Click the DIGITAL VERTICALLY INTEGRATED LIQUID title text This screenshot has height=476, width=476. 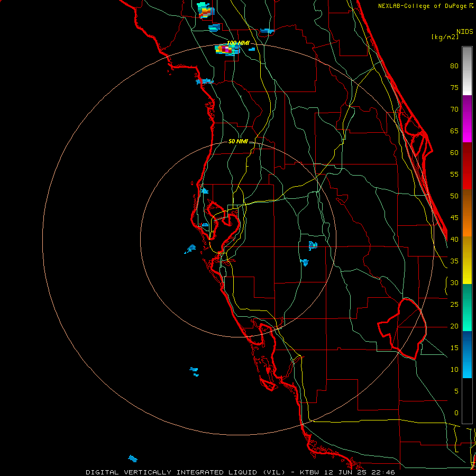(x=171, y=472)
